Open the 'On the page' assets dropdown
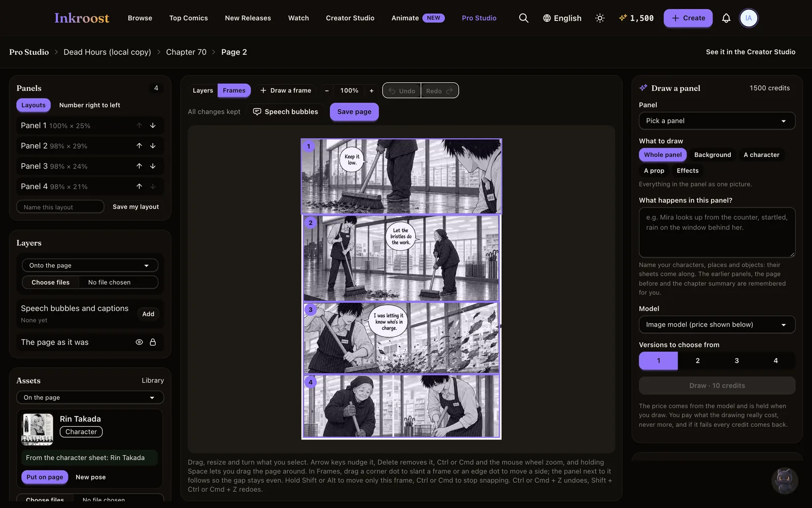Image resolution: width=812 pixels, height=508 pixels. 90,397
